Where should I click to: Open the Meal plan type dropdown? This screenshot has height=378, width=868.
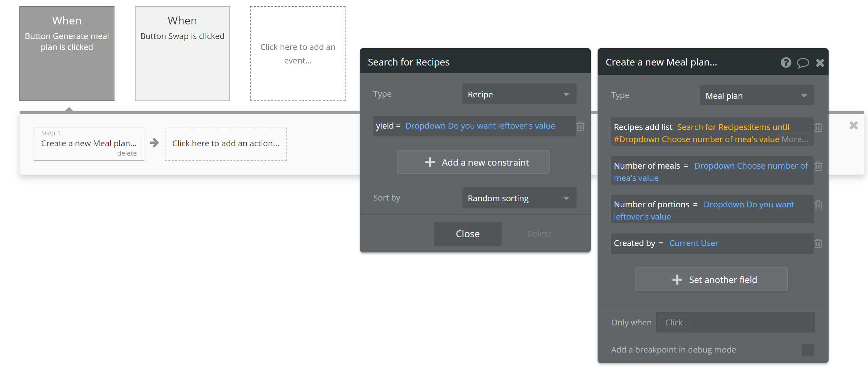(757, 96)
